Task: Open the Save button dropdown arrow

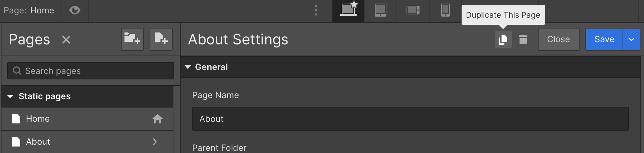Action: [x=631, y=39]
